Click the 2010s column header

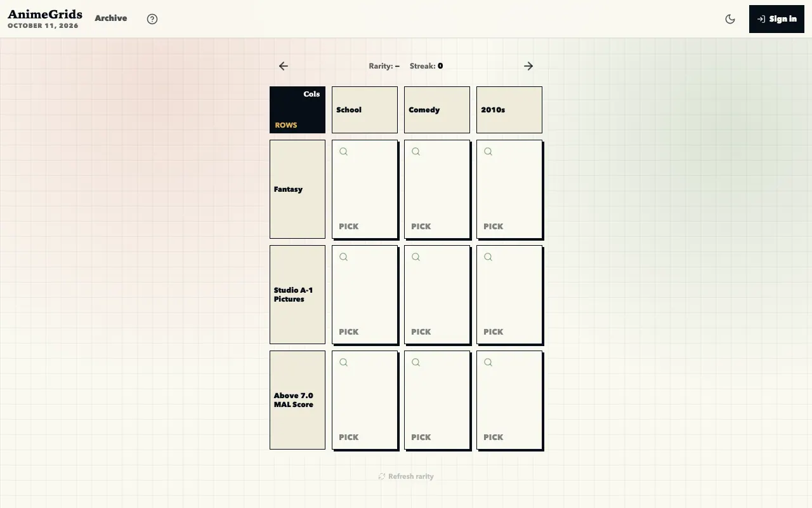tap(509, 110)
